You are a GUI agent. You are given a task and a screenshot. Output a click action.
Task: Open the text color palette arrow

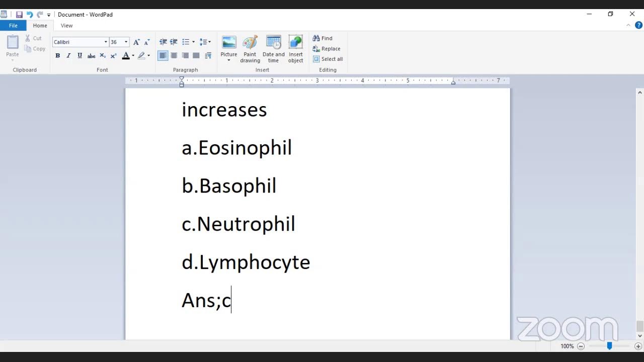pos(133,56)
